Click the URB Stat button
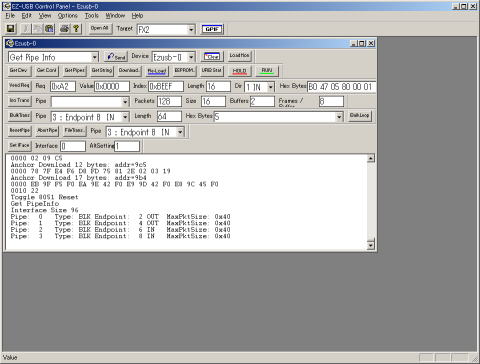 click(212, 71)
